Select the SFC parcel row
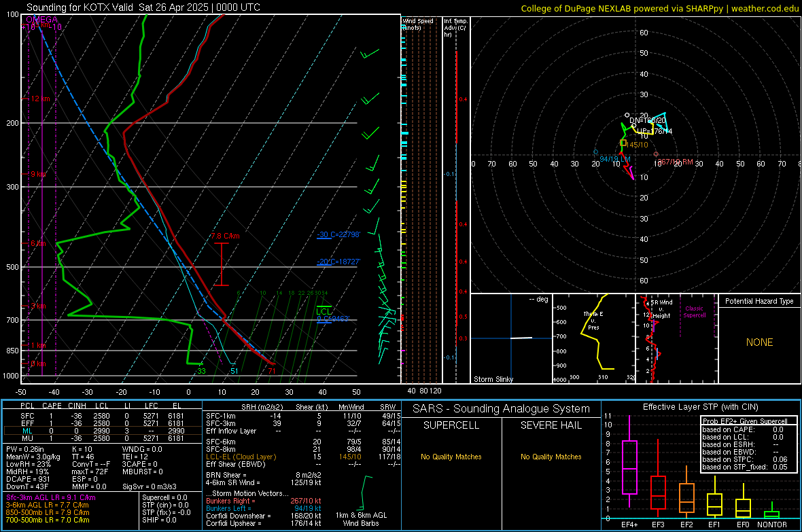Viewport: 802px width, 532px height. pyautogui.click(x=103, y=416)
